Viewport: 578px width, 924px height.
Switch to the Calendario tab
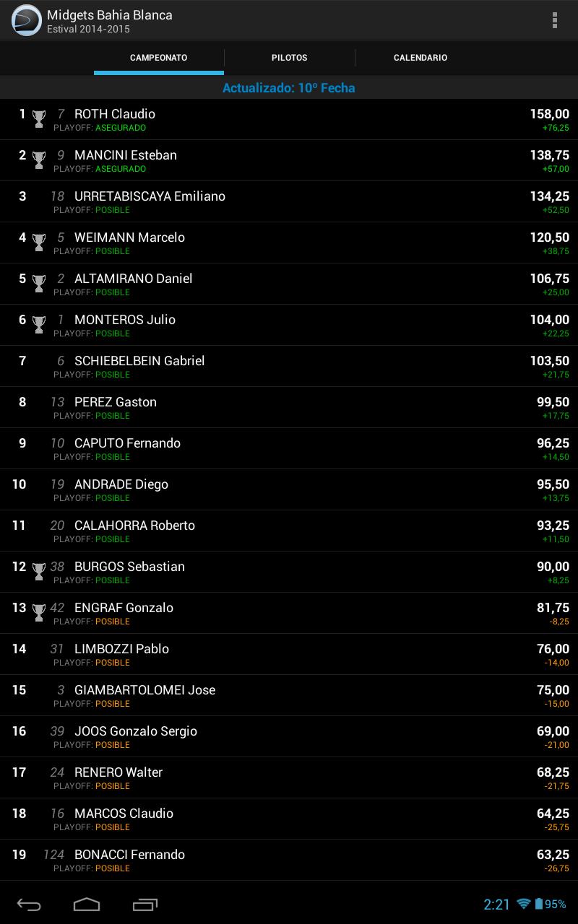coord(420,58)
